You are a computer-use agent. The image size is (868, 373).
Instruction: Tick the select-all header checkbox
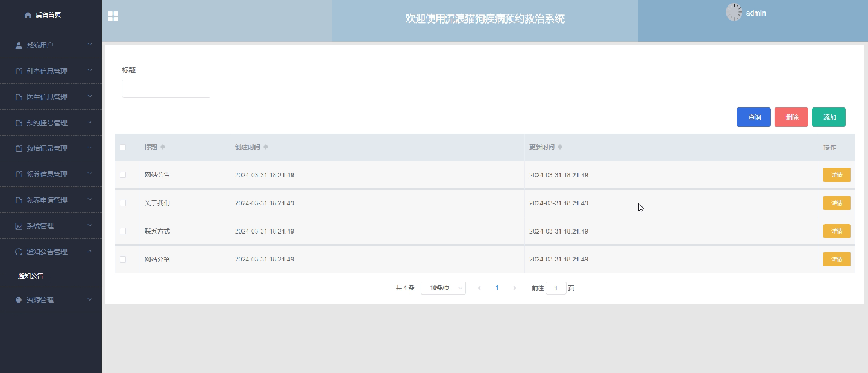(x=123, y=147)
